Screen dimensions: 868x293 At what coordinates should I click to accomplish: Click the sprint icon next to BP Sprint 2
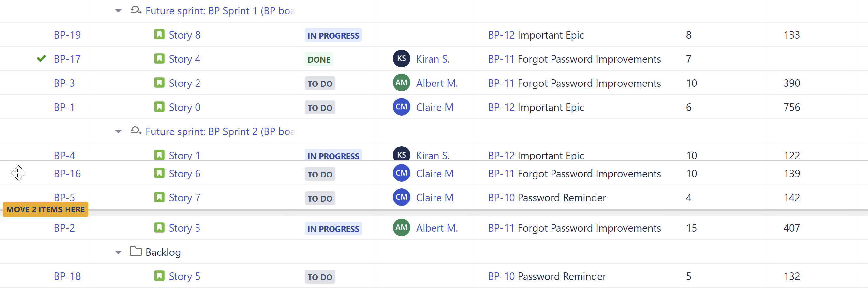[x=135, y=131]
